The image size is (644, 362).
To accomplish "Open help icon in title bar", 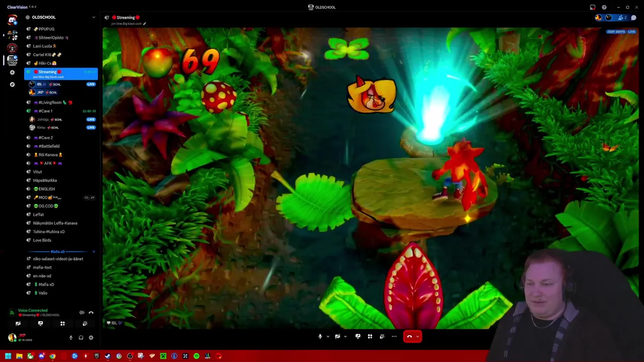I will 604,7.
